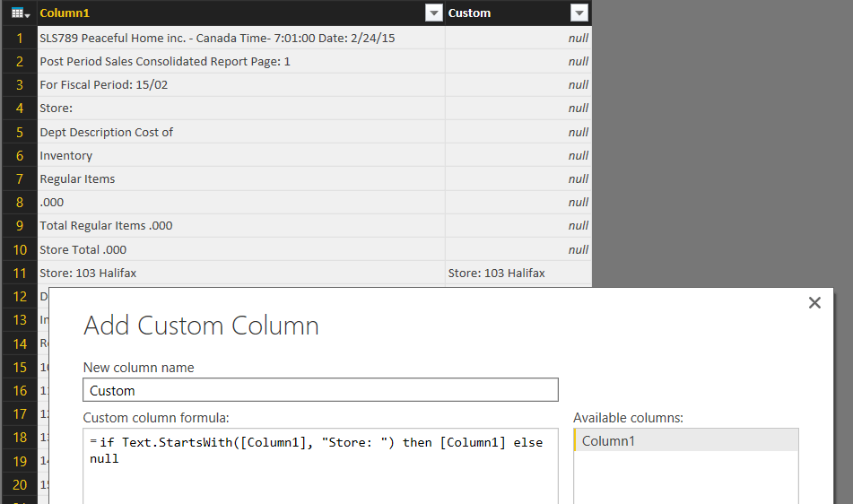Select Column1 in the Available columns list
Image resolution: width=853 pixels, height=504 pixels.
tap(685, 440)
